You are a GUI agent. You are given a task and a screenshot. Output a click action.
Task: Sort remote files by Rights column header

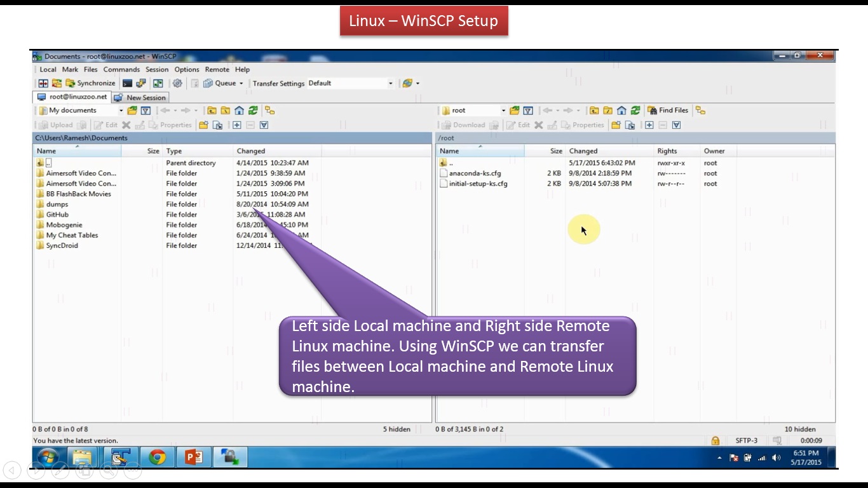coord(676,151)
